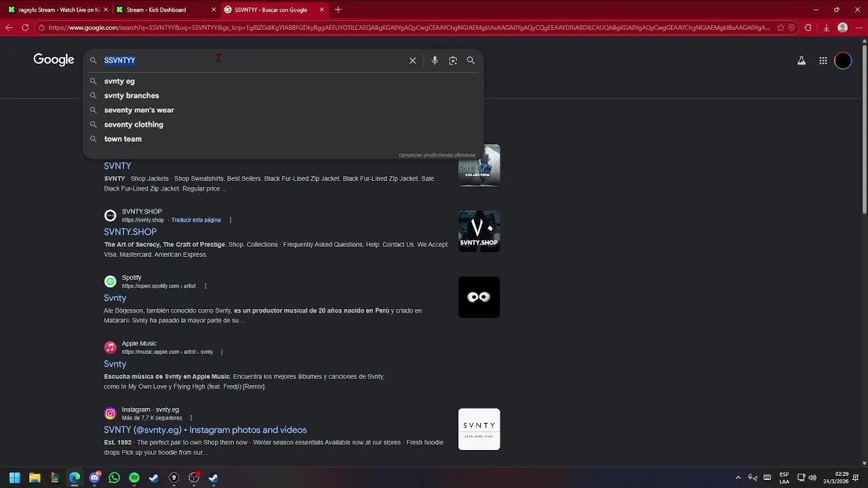Screen dimensions: 868x488
Task: Go back with the browser back arrow
Action: tap(8, 28)
